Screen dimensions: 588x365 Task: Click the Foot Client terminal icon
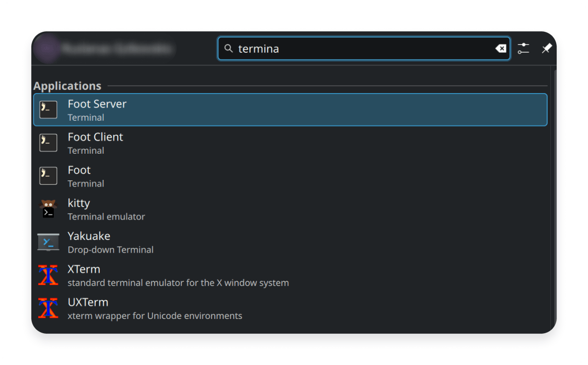49,143
